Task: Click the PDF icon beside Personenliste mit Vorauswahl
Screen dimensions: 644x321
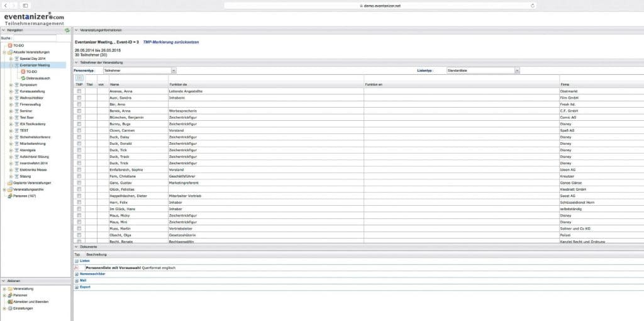Action: coord(77,267)
